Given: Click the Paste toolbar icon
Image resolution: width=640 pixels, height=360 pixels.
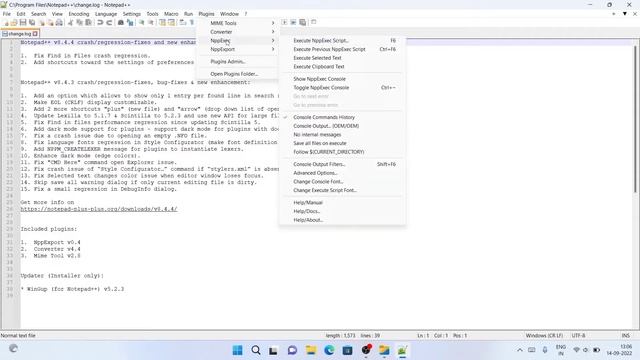Looking at the screenshot, I should coord(88,22).
